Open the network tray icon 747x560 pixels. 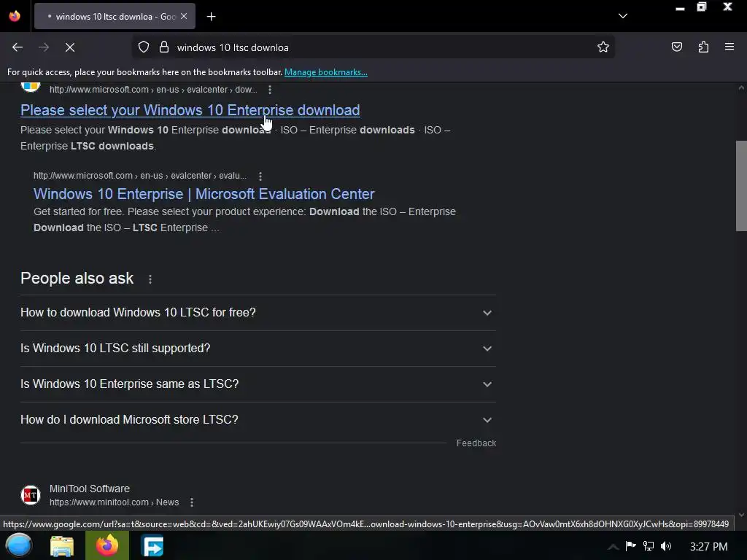point(649,546)
